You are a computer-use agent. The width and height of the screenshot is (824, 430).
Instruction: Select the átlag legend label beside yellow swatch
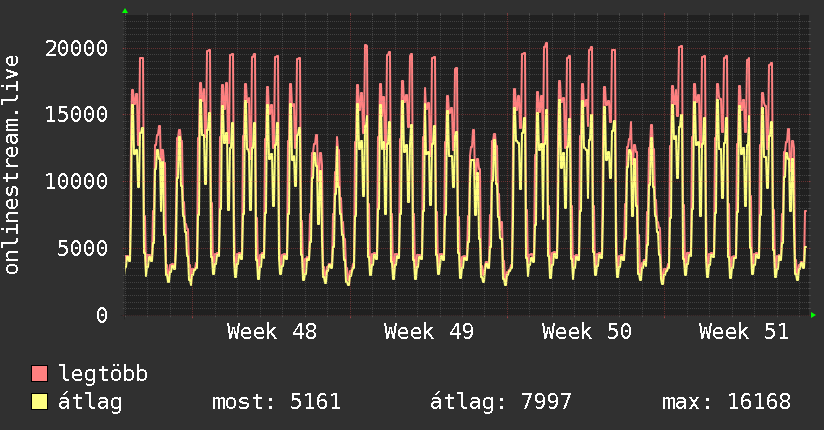click(90, 402)
